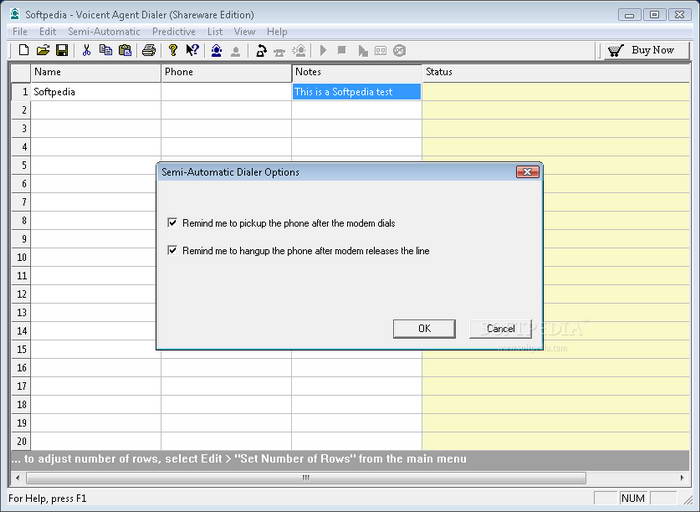
Task: Select row header 1
Action: point(21,92)
